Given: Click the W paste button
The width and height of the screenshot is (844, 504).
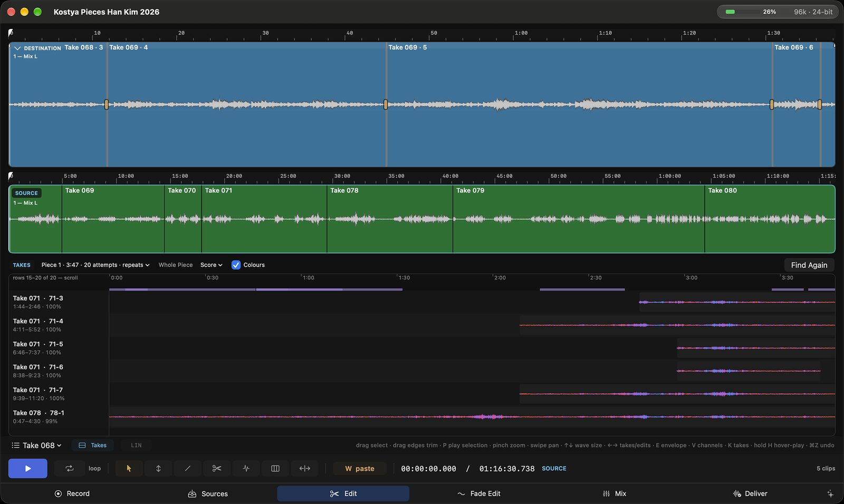Looking at the screenshot, I should [x=360, y=468].
